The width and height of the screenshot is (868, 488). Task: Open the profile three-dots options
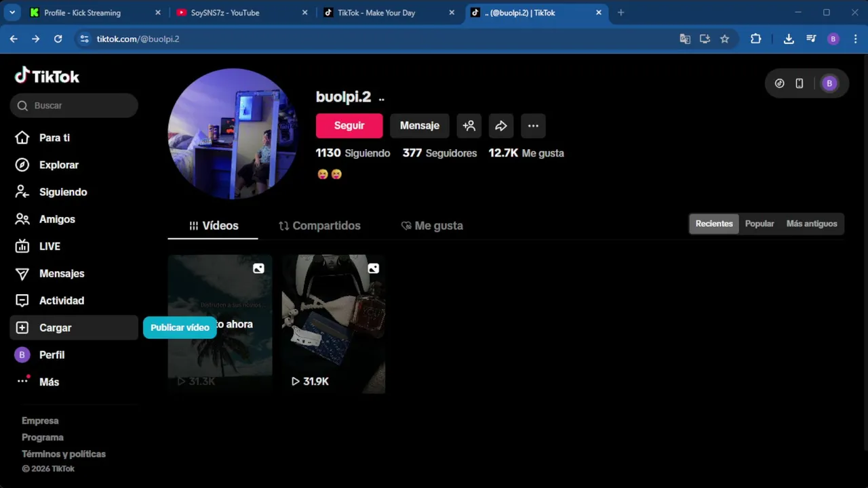(x=533, y=125)
